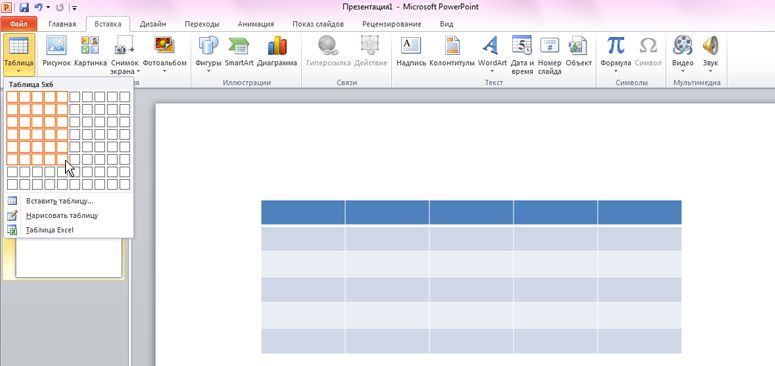Insert a picture with Рисунок
The height and width of the screenshot is (366, 775).
coord(57,51)
